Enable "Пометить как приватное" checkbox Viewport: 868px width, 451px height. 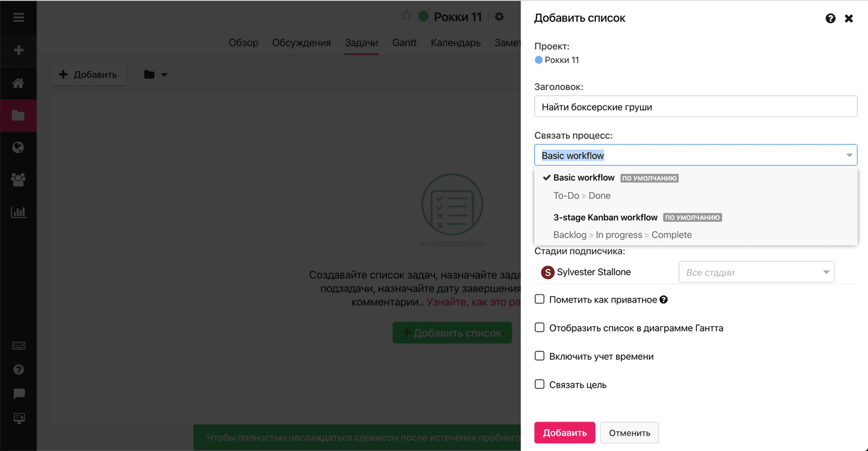click(x=539, y=299)
